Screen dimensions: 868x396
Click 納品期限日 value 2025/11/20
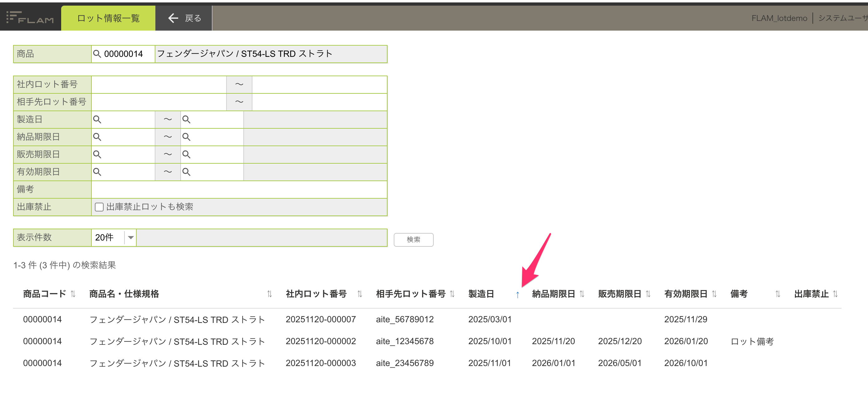(553, 341)
